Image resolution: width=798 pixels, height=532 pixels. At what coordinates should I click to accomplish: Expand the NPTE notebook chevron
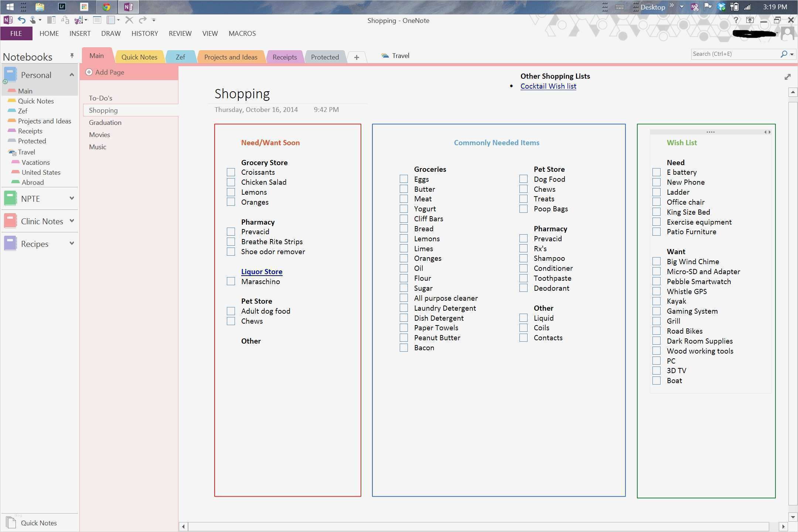[x=72, y=198]
